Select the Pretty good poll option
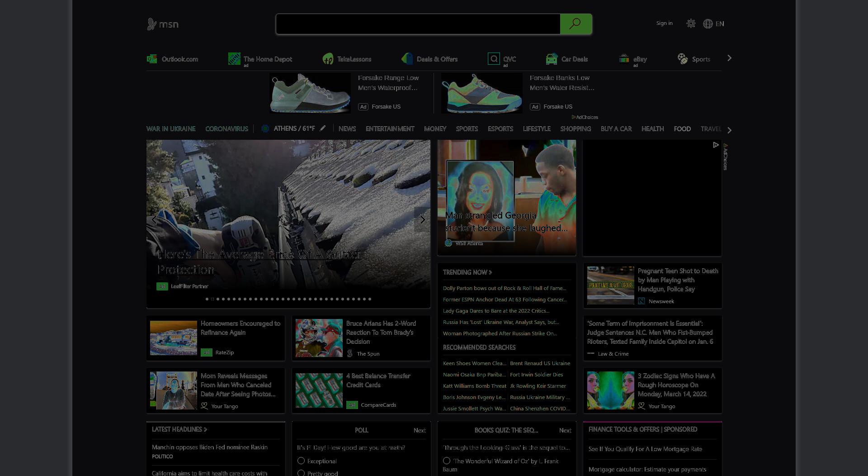This screenshot has height=476, width=868. click(301, 473)
